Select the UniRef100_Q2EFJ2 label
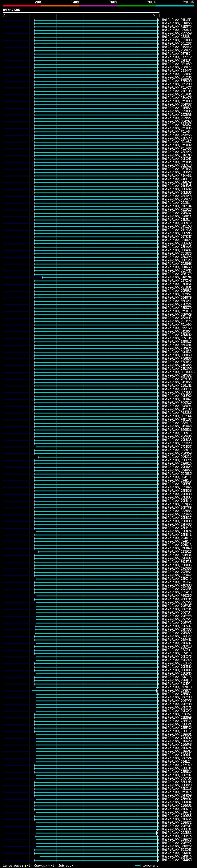The width and height of the screenshot is (197, 868). pos(177,731)
